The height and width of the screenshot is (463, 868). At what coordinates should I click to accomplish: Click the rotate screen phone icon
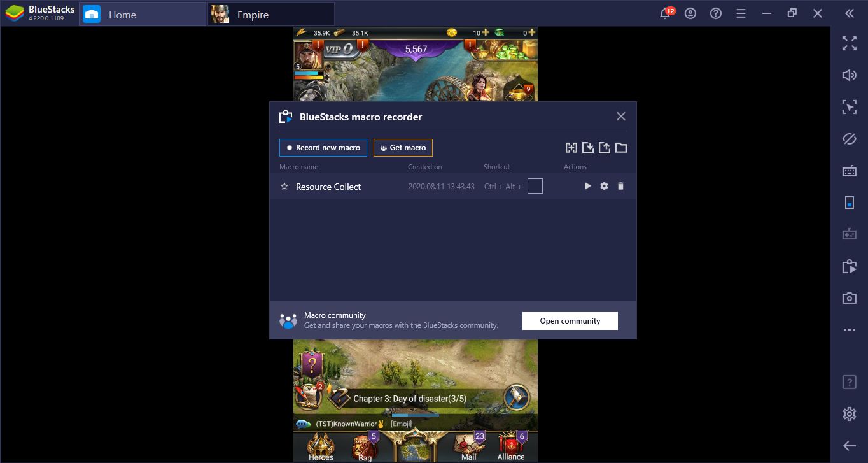[x=850, y=203]
